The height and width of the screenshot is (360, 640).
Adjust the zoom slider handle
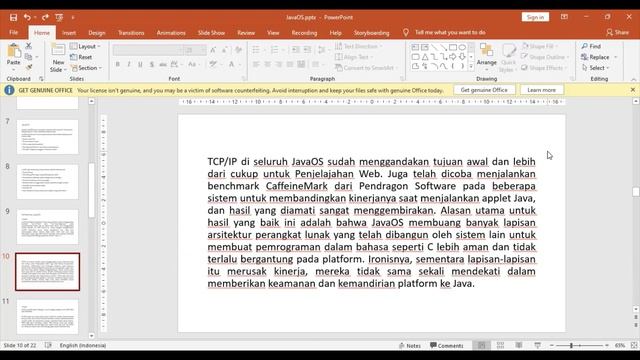point(571,345)
